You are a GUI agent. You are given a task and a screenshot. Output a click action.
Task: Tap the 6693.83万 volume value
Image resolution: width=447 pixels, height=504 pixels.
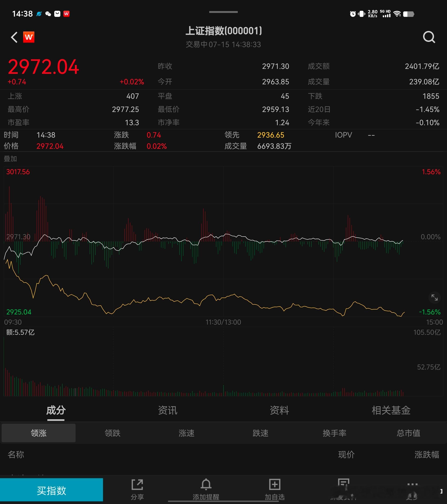click(274, 146)
